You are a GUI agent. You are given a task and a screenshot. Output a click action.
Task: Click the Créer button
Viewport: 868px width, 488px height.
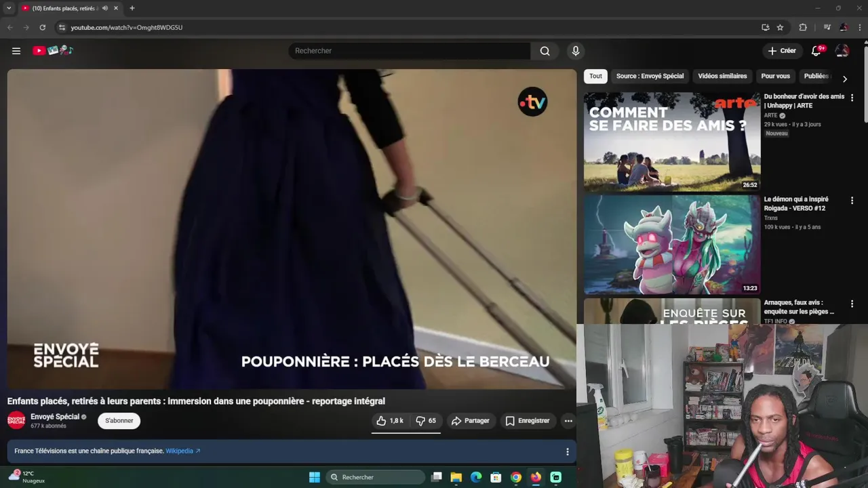click(x=782, y=51)
